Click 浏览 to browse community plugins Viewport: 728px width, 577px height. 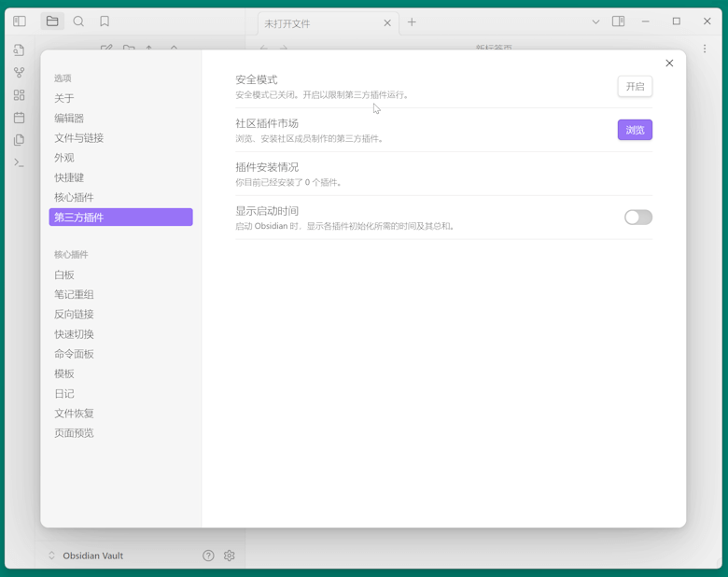635,130
